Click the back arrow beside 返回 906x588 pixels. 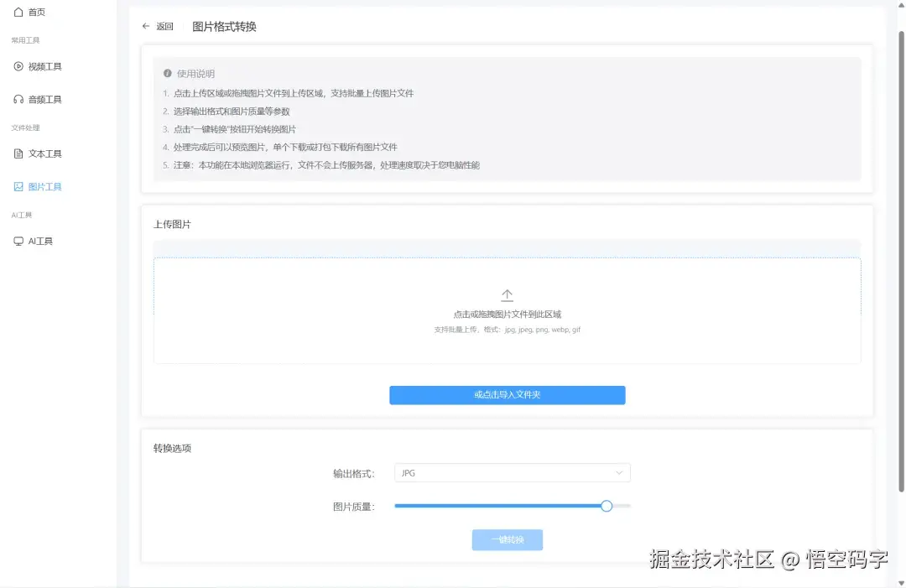coord(145,26)
